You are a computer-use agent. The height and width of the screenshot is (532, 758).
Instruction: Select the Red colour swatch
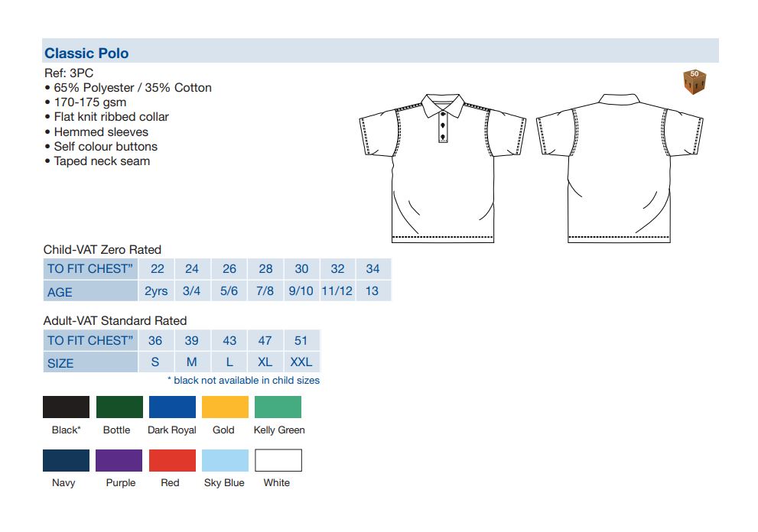click(172, 460)
